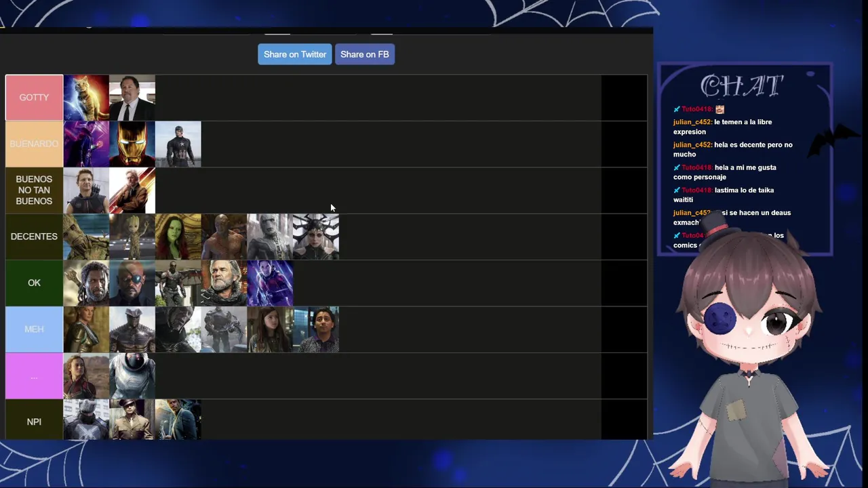Pick the man in military cap uniform
868x488 pixels.
pos(132,420)
